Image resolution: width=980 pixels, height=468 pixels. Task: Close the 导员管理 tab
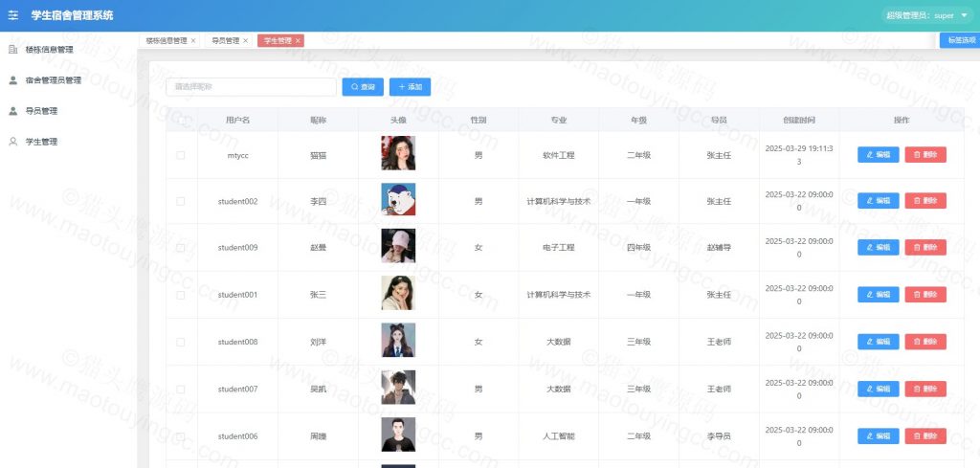[246, 40]
